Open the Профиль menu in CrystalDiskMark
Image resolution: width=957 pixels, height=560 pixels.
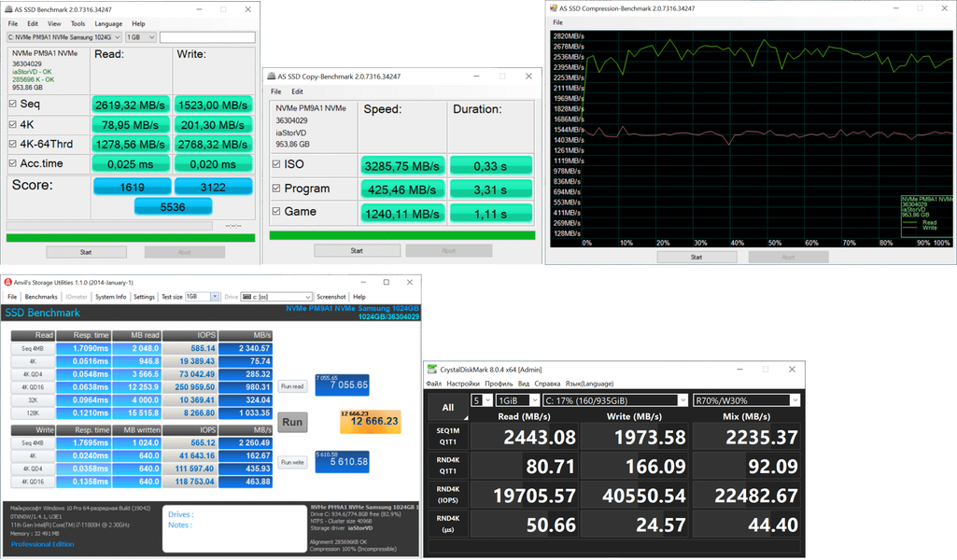(498, 384)
